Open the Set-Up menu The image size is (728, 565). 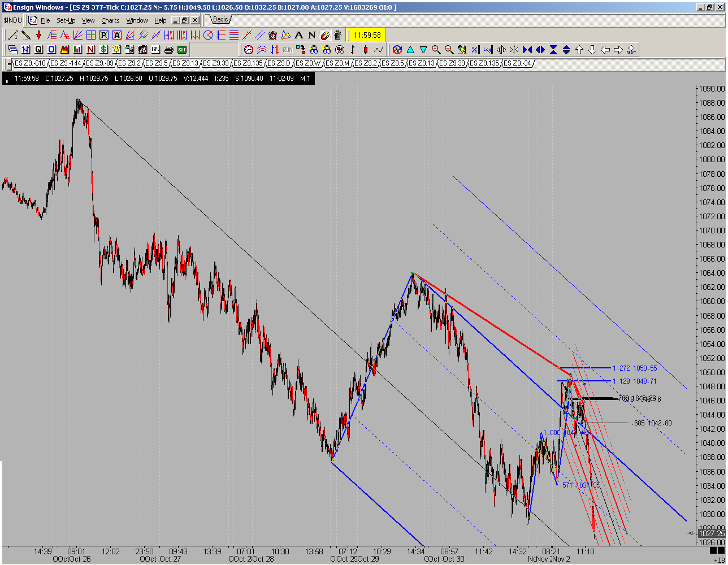(x=66, y=20)
